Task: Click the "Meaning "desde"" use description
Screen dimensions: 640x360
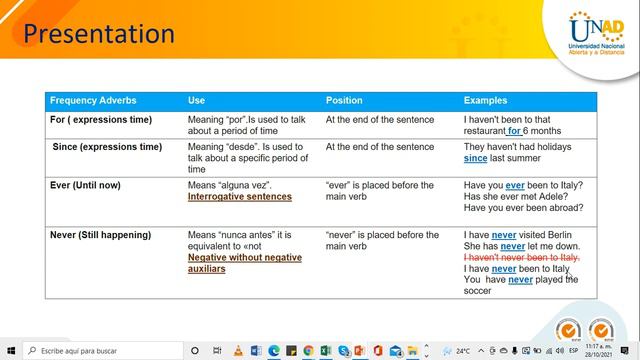Action: tap(248, 158)
